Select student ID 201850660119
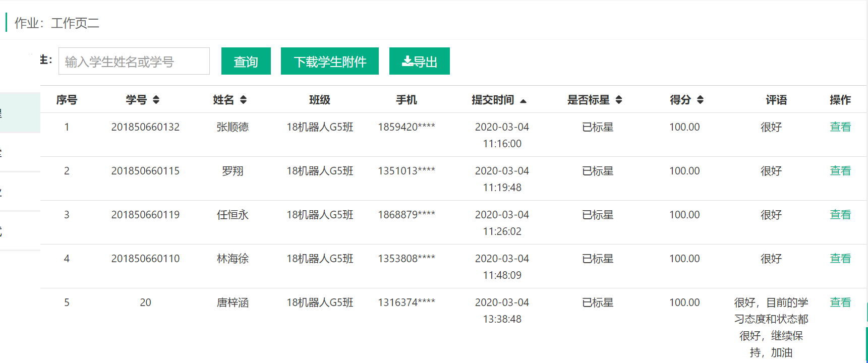868x363 pixels. click(x=145, y=215)
